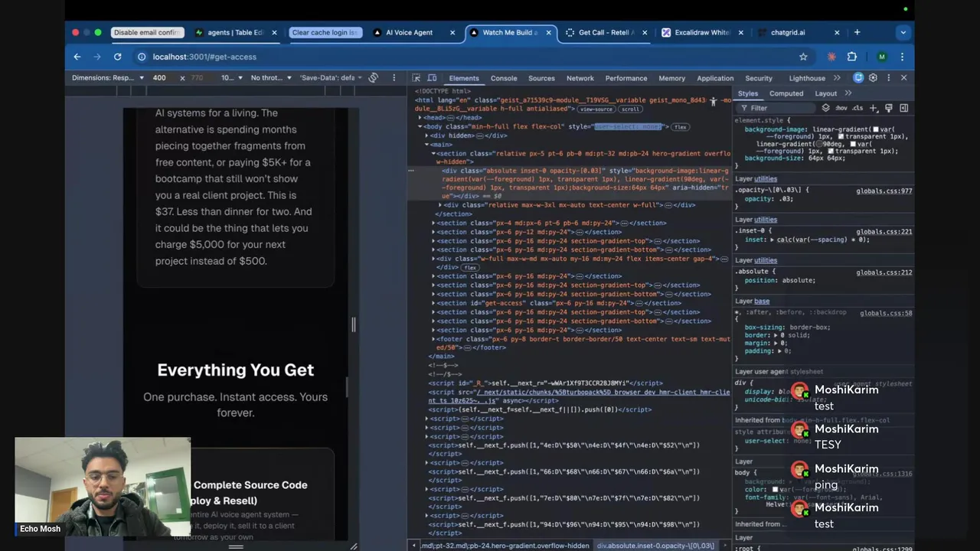980x551 pixels.
Task: Add a new style rule with plus
Action: 874,108
